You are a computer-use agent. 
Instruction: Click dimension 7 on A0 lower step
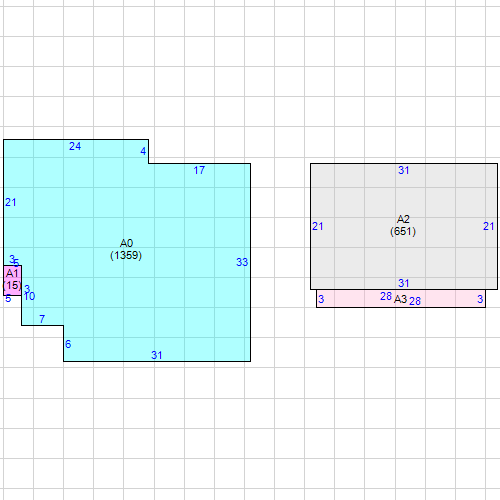(x=42, y=319)
